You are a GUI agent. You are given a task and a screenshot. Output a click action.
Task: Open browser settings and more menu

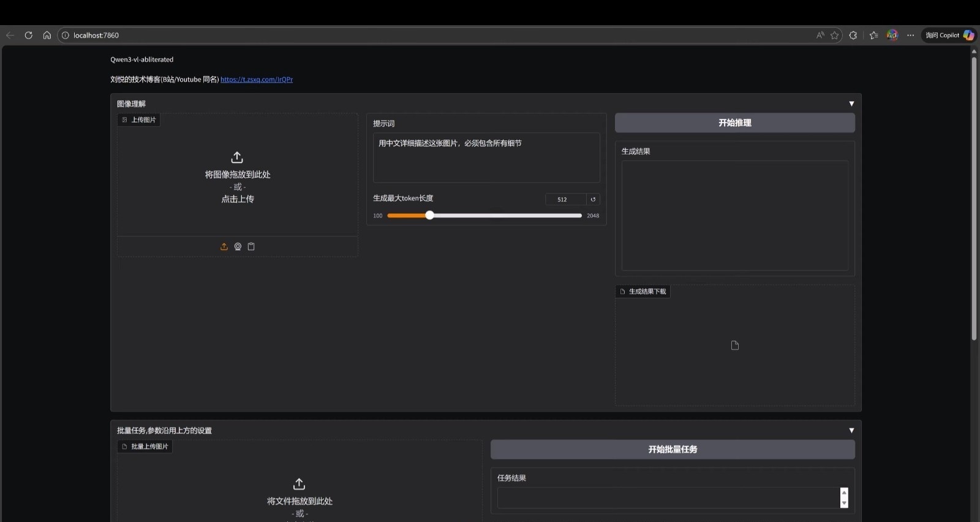point(911,35)
